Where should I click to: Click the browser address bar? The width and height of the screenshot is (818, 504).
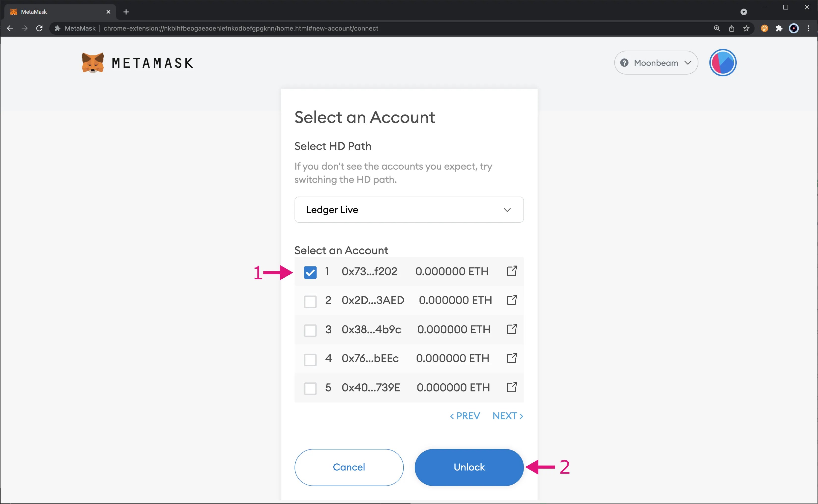pyautogui.click(x=367, y=28)
